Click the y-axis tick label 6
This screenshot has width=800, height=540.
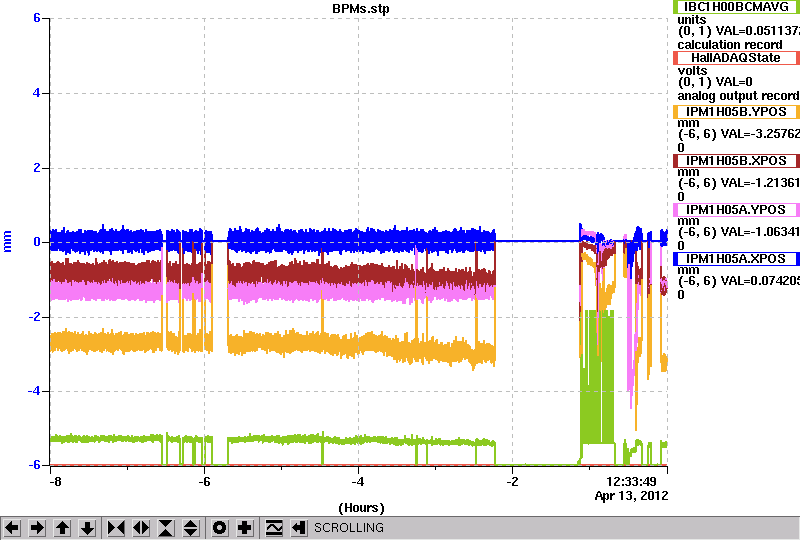[37, 18]
